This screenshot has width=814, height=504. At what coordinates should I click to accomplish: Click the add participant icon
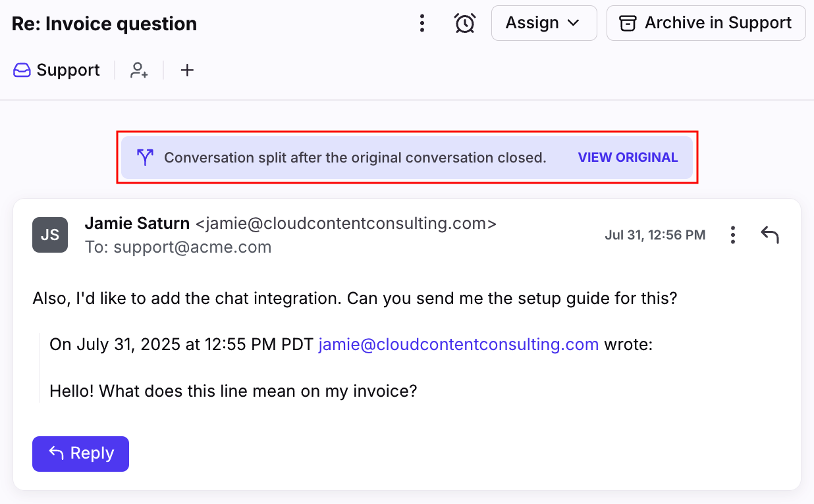pyautogui.click(x=139, y=70)
